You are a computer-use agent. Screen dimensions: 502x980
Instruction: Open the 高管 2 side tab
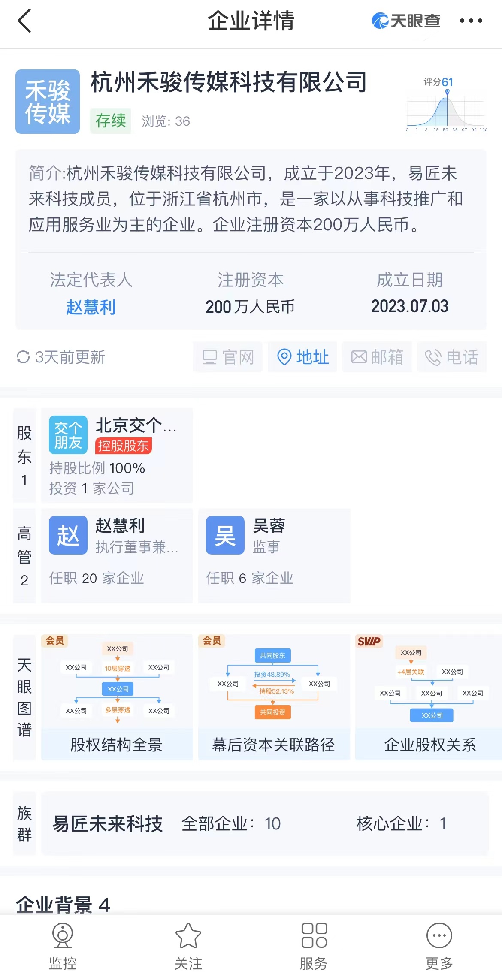tap(24, 556)
